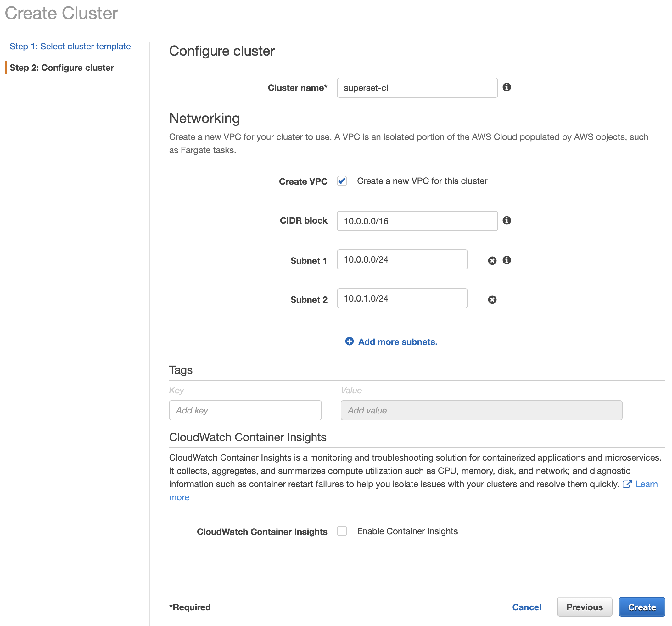672x626 pixels.
Task: Remove Subnet 1 using its delete icon
Action: pyautogui.click(x=492, y=260)
